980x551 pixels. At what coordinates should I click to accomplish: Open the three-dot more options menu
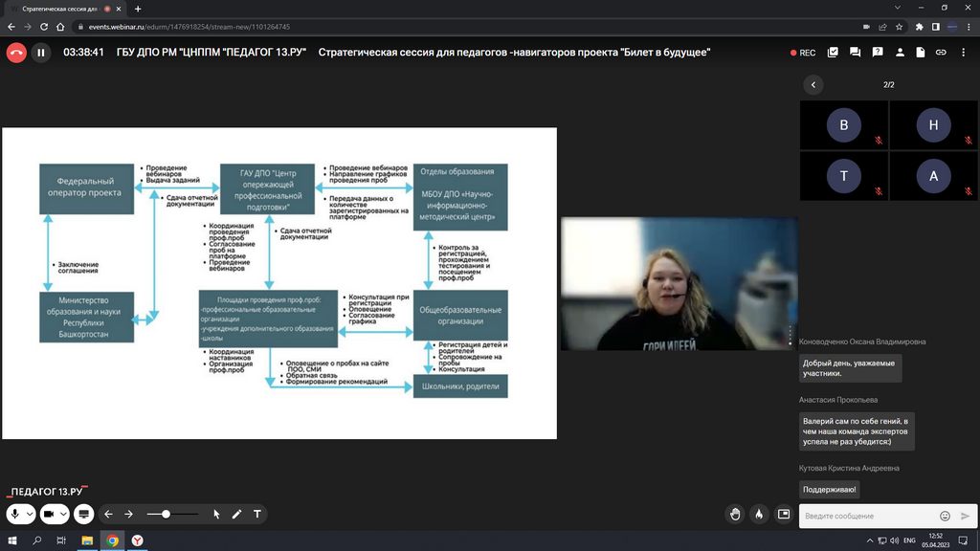point(963,53)
